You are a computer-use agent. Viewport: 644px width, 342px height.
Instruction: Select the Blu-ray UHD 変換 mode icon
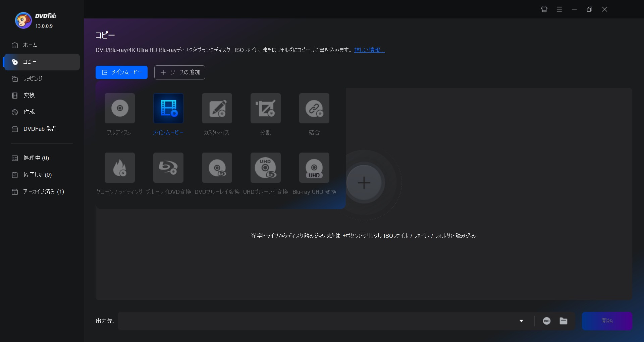point(314,168)
